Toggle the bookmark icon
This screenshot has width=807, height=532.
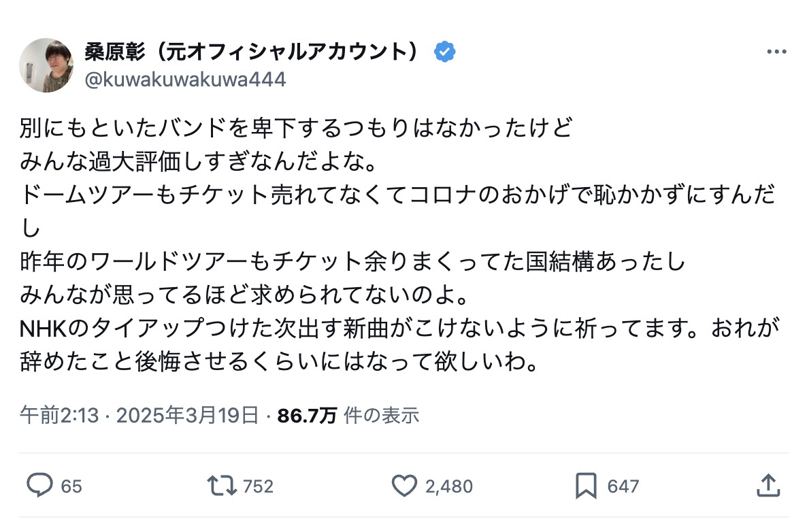(x=586, y=486)
